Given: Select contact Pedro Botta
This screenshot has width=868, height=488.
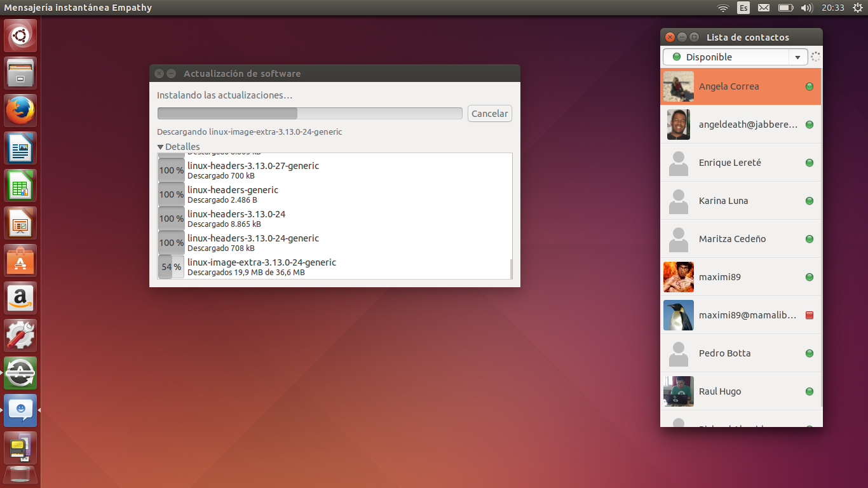Looking at the screenshot, I should pyautogui.click(x=741, y=353).
